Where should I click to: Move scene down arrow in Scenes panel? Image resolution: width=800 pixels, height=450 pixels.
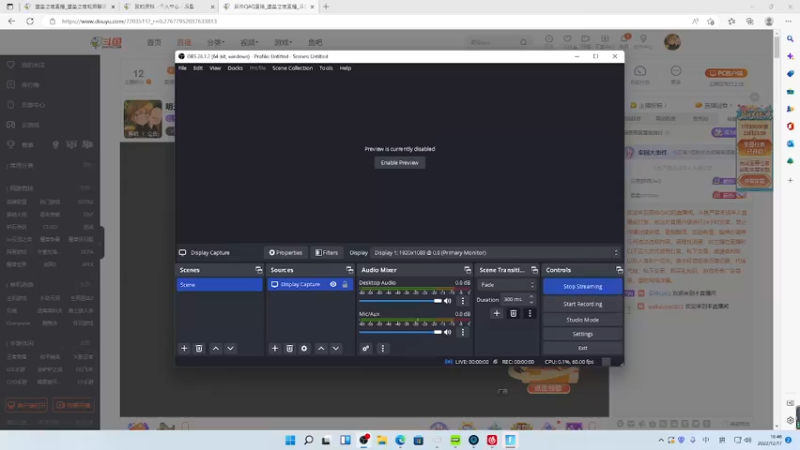click(231, 348)
